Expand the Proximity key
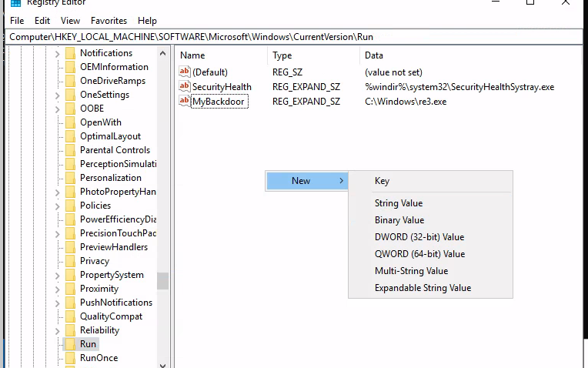This screenshot has height=368, width=588. click(58, 290)
